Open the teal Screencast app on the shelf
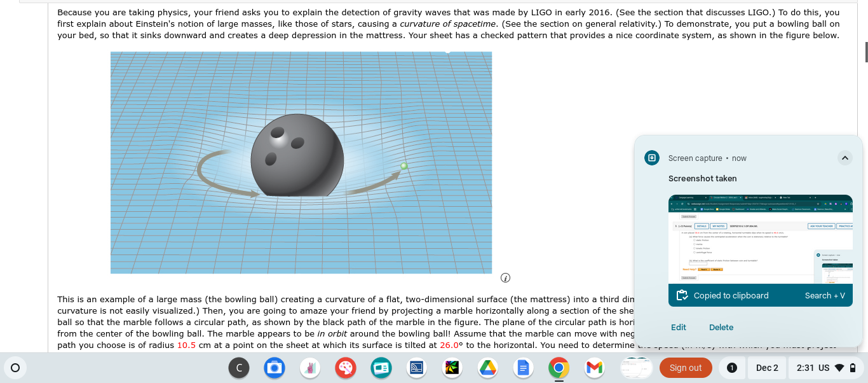868x383 pixels. pyautogui.click(x=381, y=368)
